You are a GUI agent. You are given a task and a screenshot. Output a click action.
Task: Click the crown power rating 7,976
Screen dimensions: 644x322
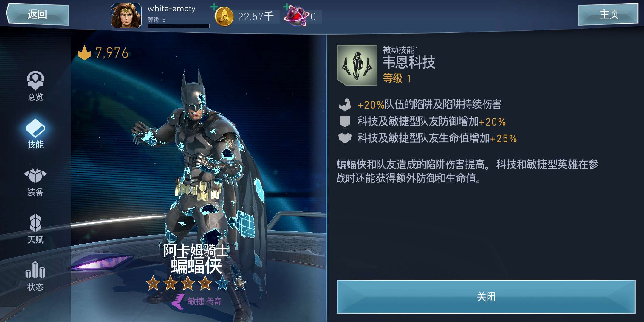tap(103, 53)
